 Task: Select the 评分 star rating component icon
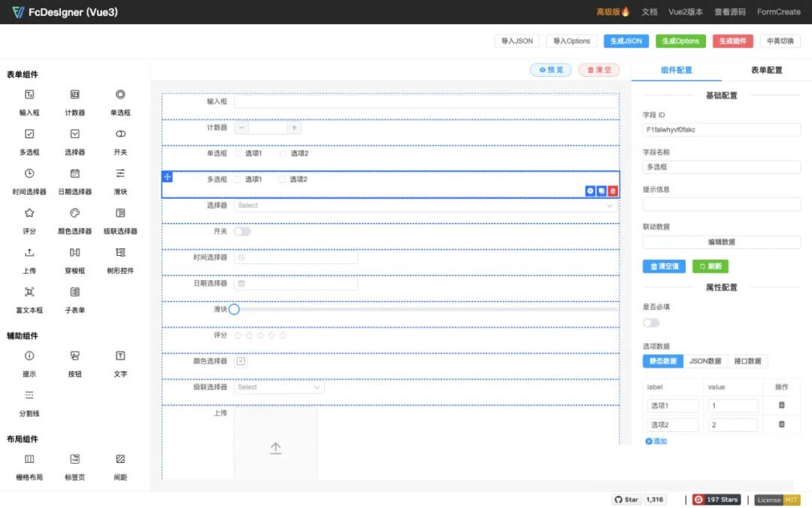[x=29, y=213]
